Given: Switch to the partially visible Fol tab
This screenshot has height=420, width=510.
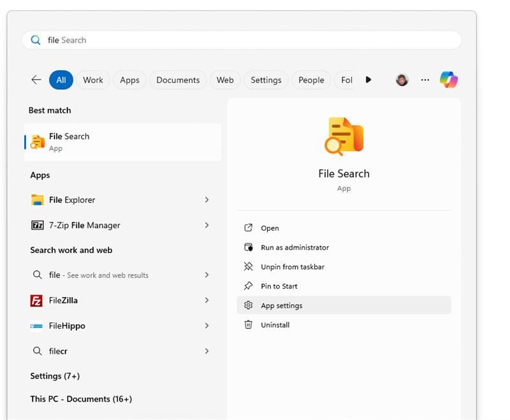Looking at the screenshot, I should pyautogui.click(x=345, y=80).
